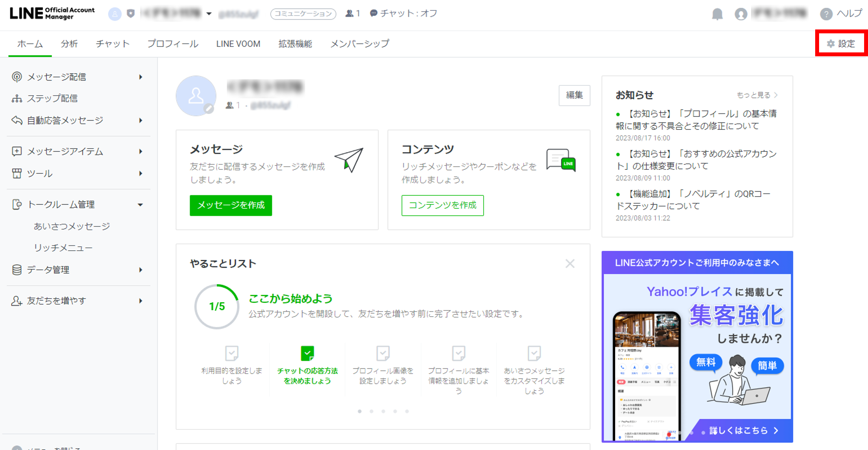Click the トークルーム管理 icon
This screenshot has width=868, height=450.
[17, 204]
